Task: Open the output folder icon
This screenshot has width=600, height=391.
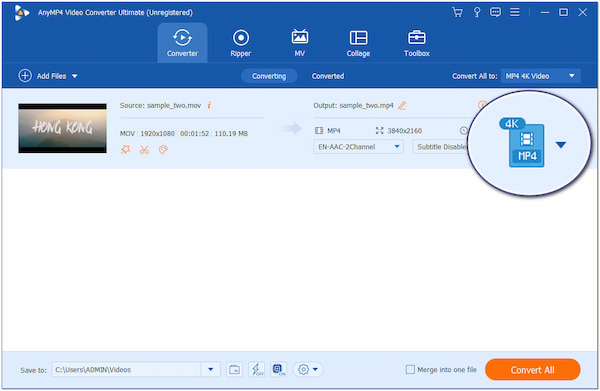Action: coord(234,370)
